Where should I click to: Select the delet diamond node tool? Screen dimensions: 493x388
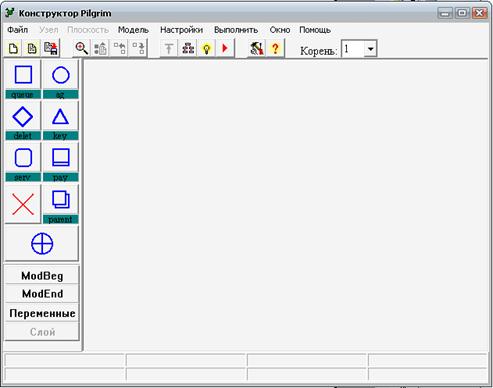[x=23, y=121]
